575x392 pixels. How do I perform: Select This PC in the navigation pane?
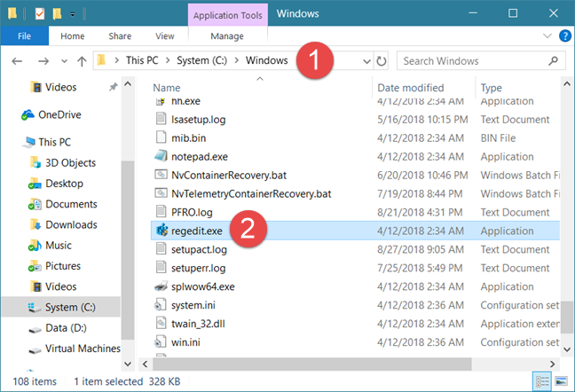[x=55, y=142]
